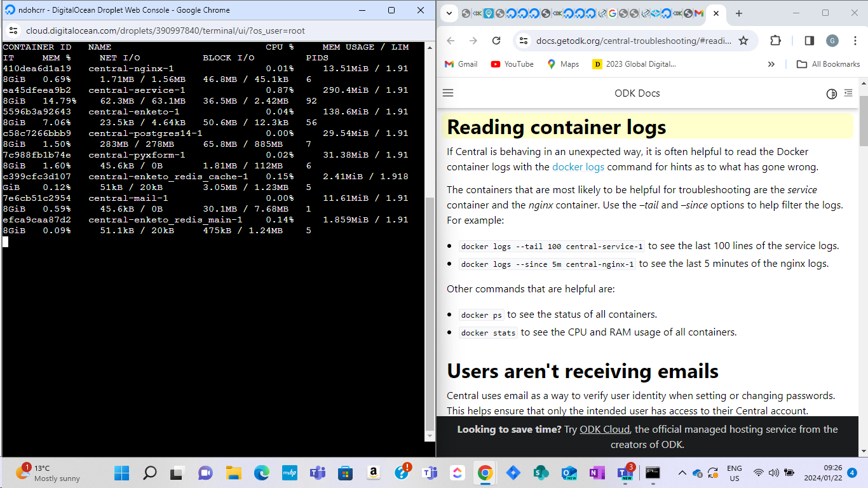
Task: Open the OneDrive tray icon
Action: pyautogui.click(x=698, y=473)
